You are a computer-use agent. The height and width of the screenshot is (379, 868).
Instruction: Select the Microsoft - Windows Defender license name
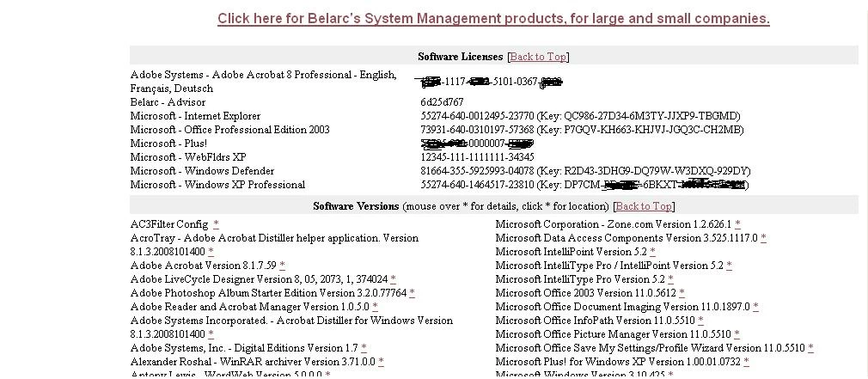(x=202, y=171)
